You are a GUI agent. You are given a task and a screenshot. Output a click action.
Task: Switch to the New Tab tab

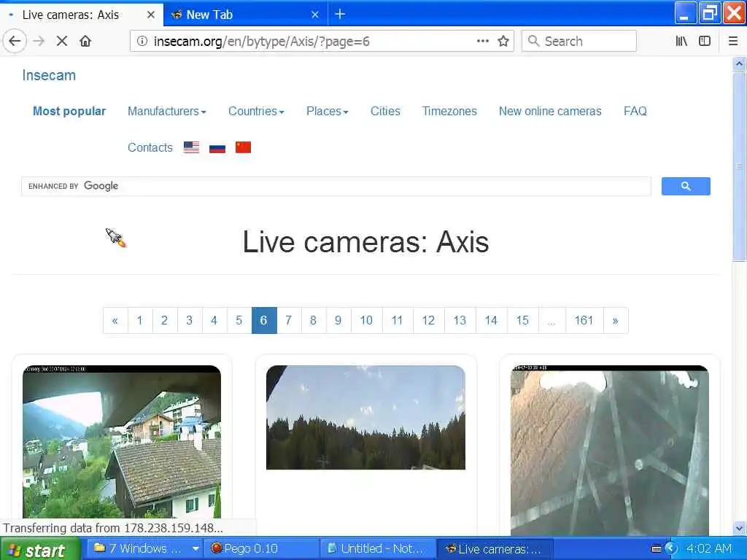[x=245, y=15]
